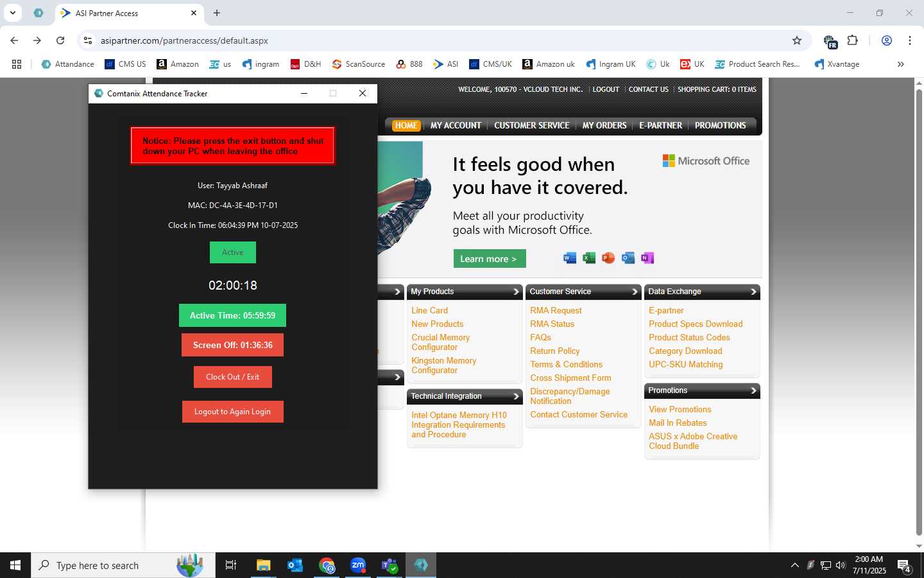Expand the Customer Service panel arrow

[635, 292]
